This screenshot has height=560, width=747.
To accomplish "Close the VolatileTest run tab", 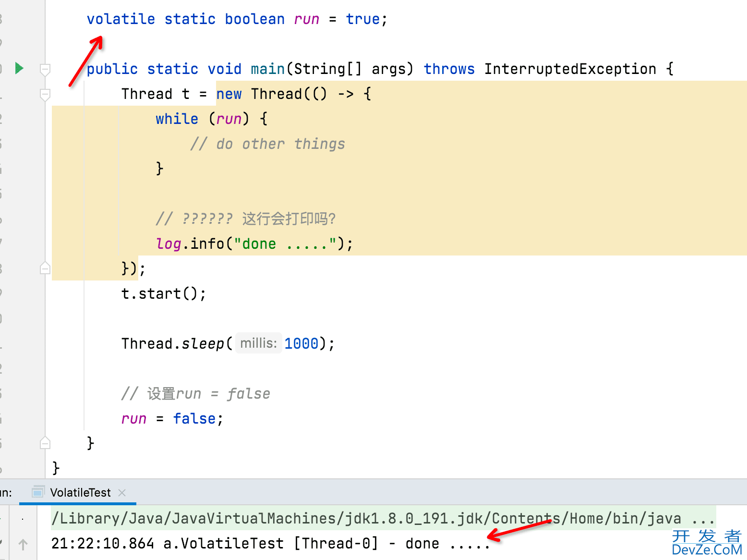I will click(122, 493).
